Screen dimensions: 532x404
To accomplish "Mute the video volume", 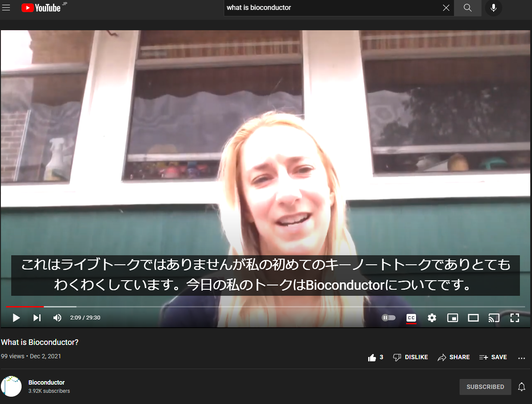I will [x=57, y=318].
